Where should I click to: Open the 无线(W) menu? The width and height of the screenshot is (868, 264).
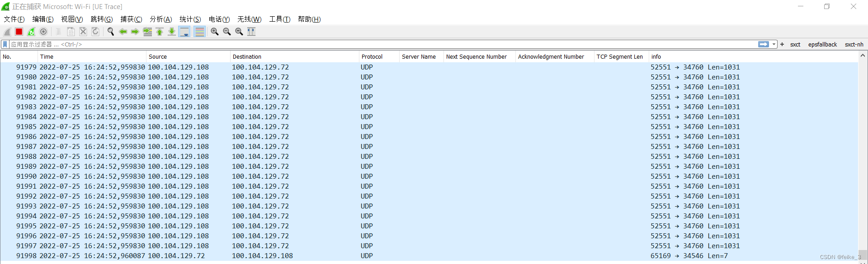coord(250,19)
